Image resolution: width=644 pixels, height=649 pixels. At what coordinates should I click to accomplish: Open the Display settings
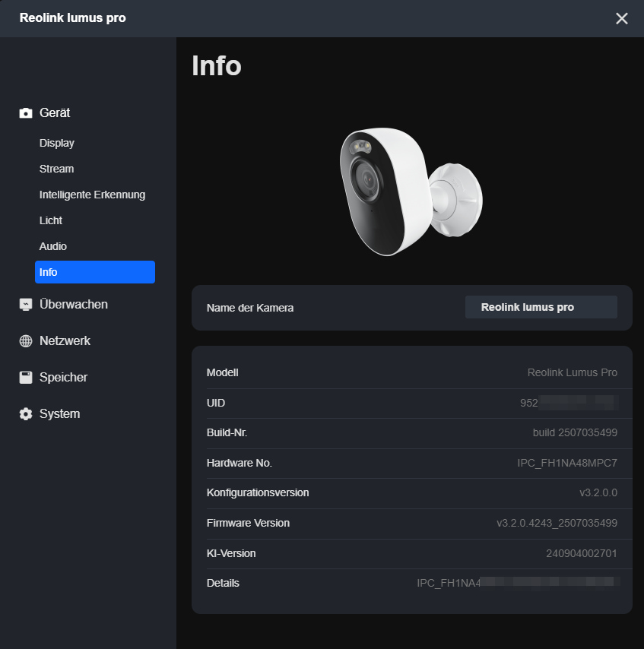[x=57, y=143]
